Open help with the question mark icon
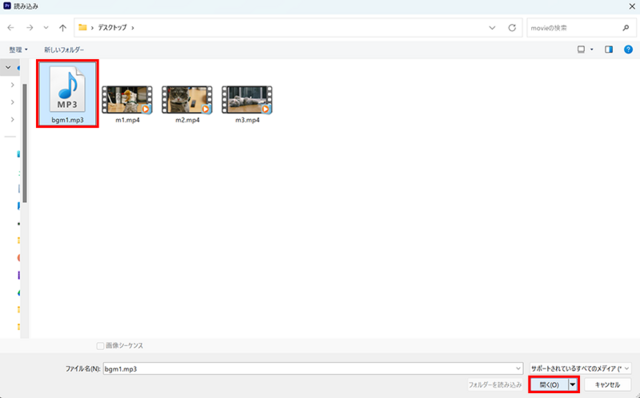This screenshot has width=640, height=398. [x=629, y=49]
